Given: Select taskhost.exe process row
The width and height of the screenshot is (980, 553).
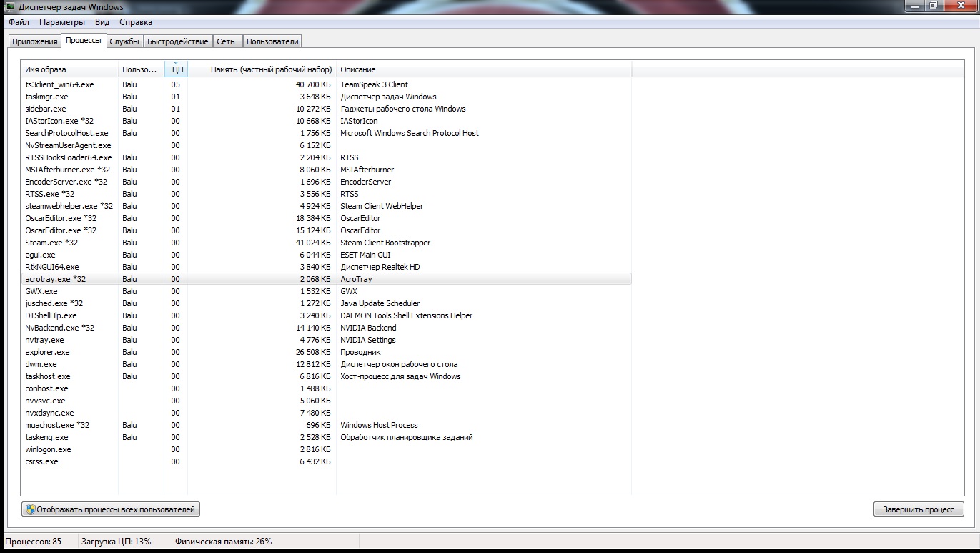Looking at the screenshot, I should tap(327, 376).
